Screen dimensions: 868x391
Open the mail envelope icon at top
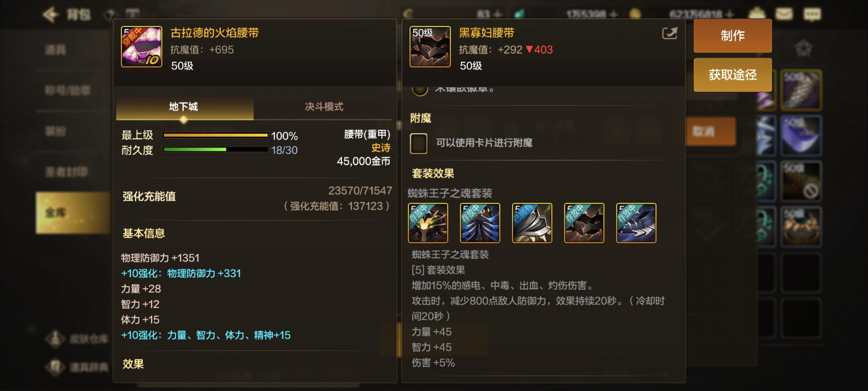coord(784,14)
